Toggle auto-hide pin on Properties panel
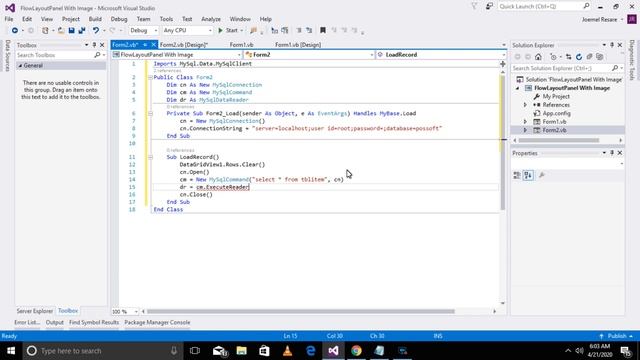This screenshot has height=360, width=640. tap(612, 153)
